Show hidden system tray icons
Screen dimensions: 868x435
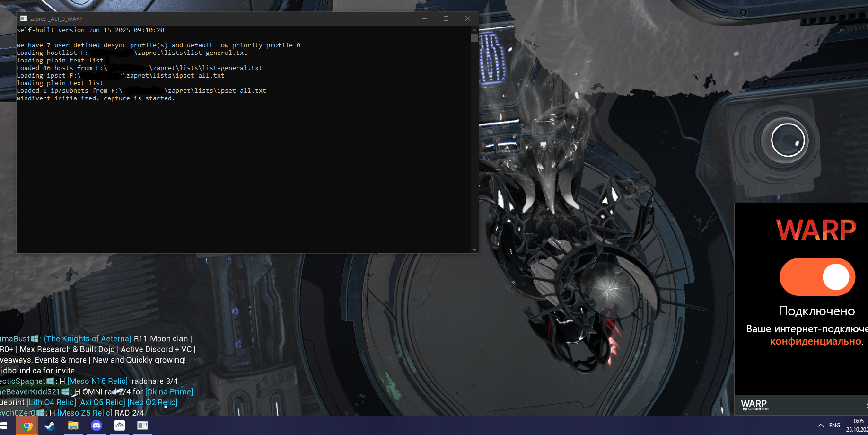(821, 426)
